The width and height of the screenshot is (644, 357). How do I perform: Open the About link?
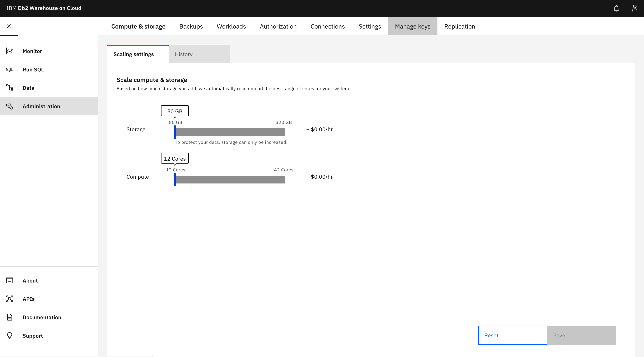pos(49,281)
